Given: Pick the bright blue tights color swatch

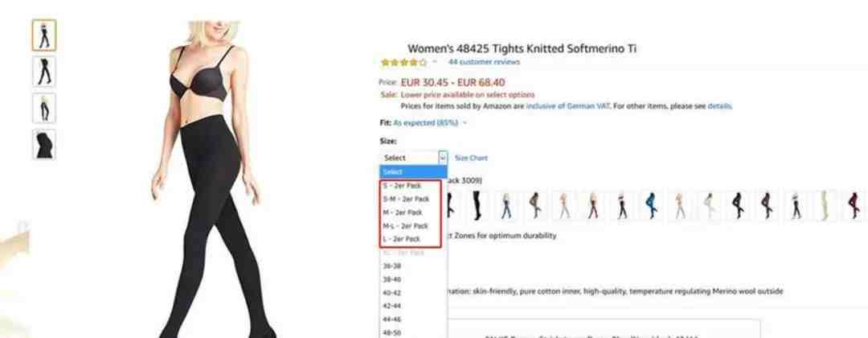Looking at the screenshot, I should pyautogui.click(x=651, y=205).
